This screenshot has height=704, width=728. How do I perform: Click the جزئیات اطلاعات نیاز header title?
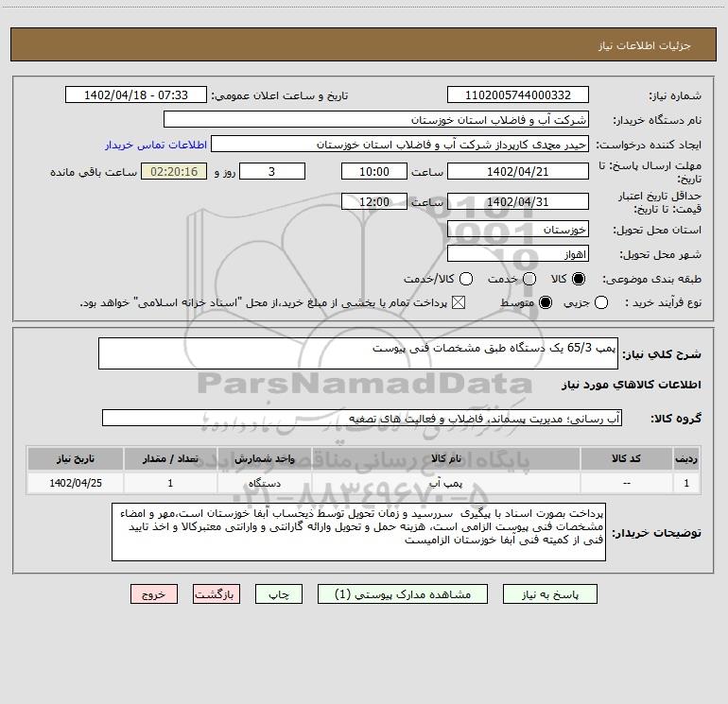[645, 45]
